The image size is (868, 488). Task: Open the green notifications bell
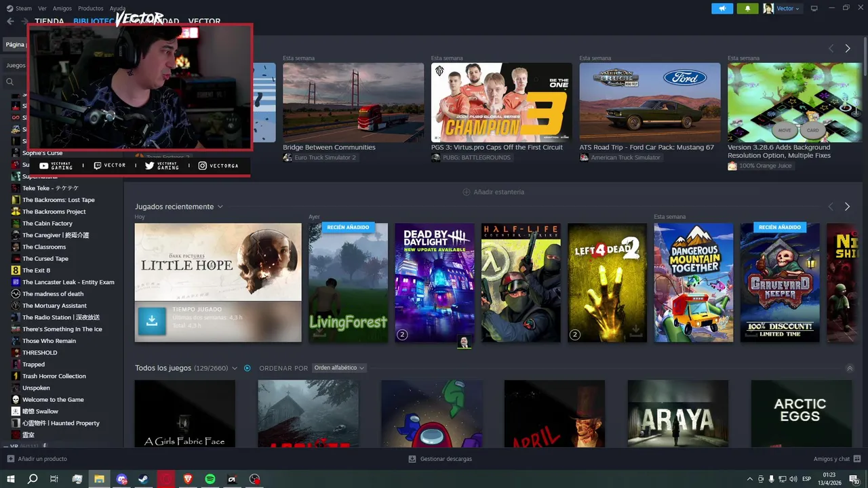[x=748, y=8]
